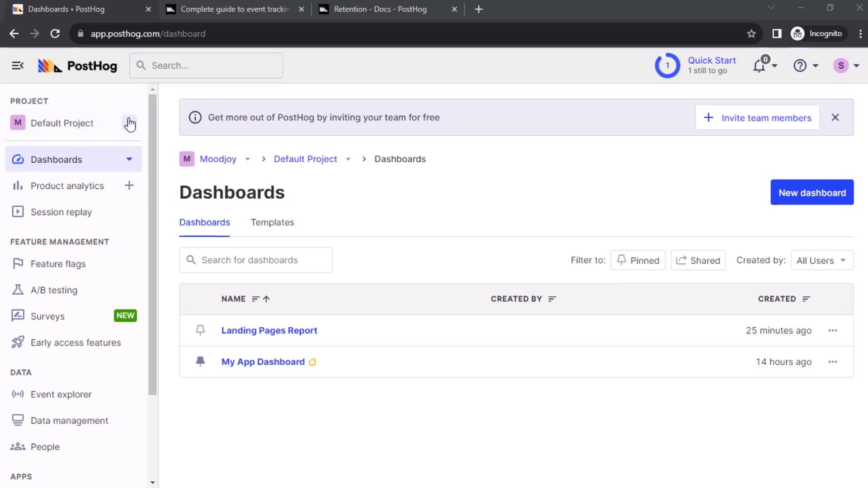
Task: Expand Created By All Users dropdown
Action: [821, 260]
